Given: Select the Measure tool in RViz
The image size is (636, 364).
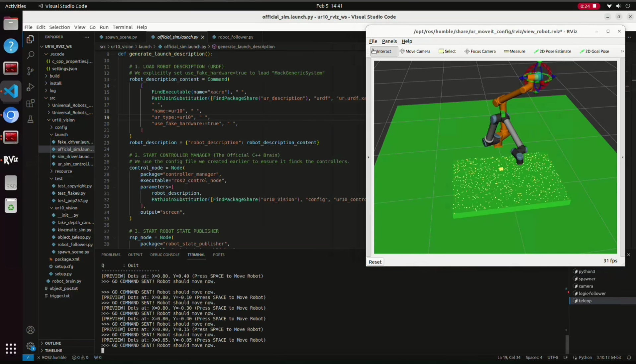Looking at the screenshot, I should click(515, 51).
